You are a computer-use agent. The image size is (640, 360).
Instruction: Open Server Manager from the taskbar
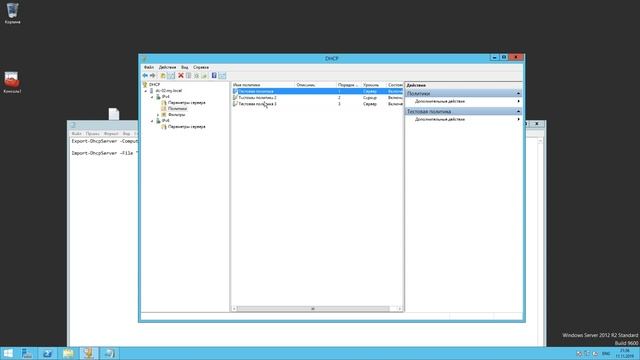click(x=27, y=353)
